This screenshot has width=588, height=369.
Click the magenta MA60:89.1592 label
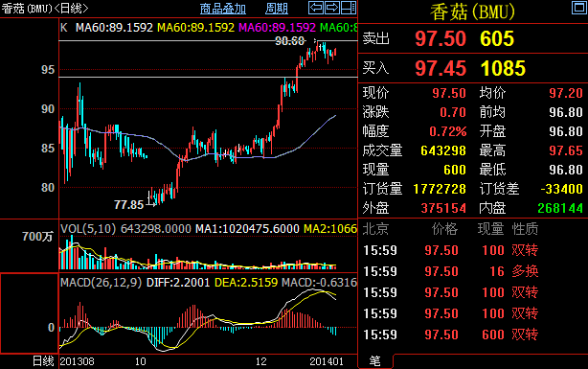pyautogui.click(x=277, y=28)
